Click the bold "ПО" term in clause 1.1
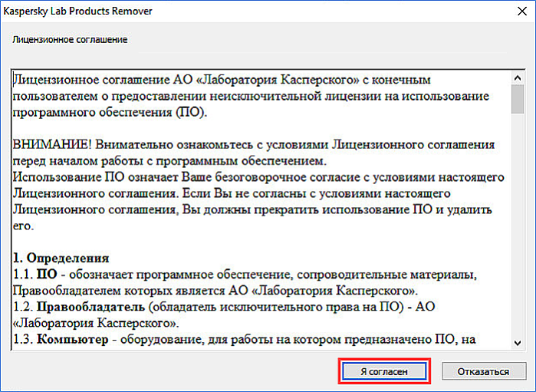The width and height of the screenshot is (536, 392). 47,274
